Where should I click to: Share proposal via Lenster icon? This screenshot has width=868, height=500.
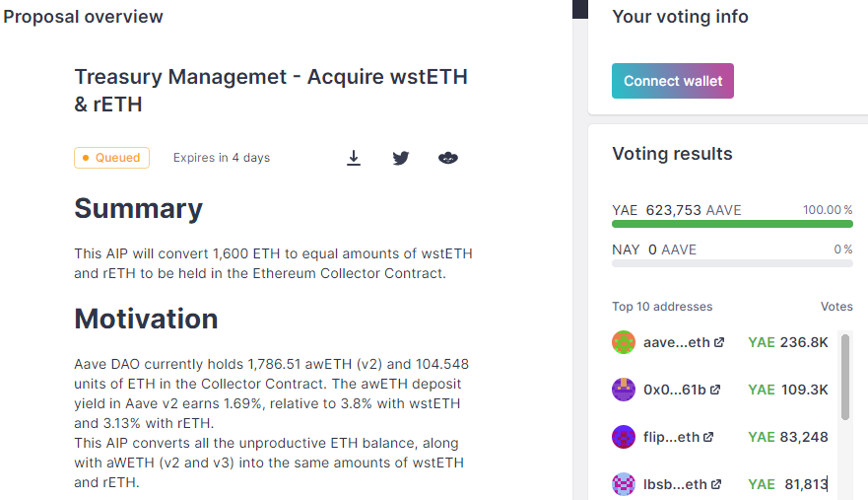point(448,158)
